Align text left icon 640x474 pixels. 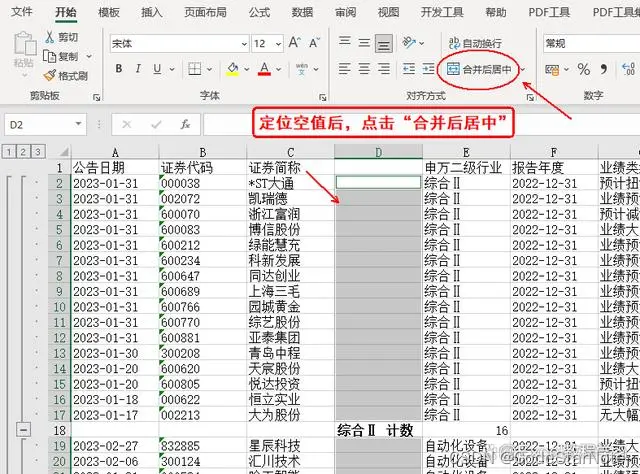(345, 69)
